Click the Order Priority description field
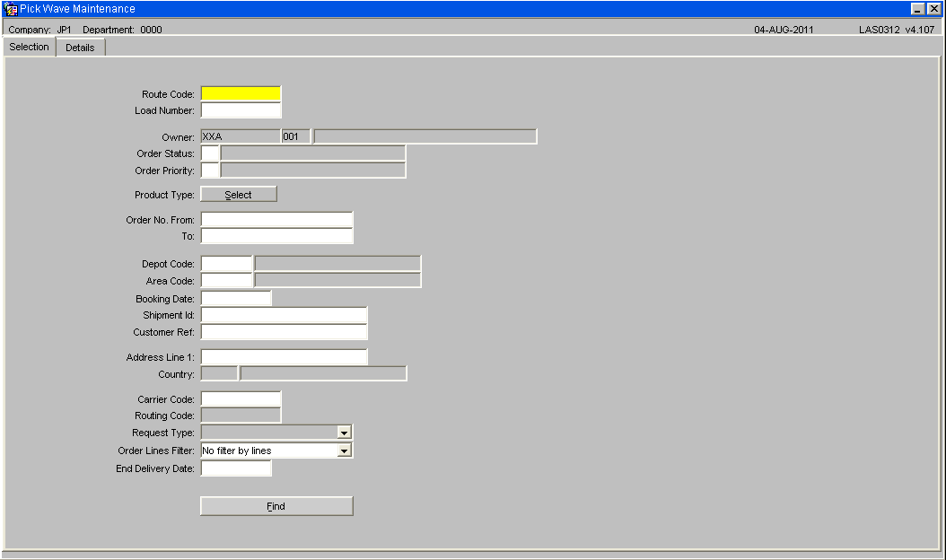 tap(313, 171)
